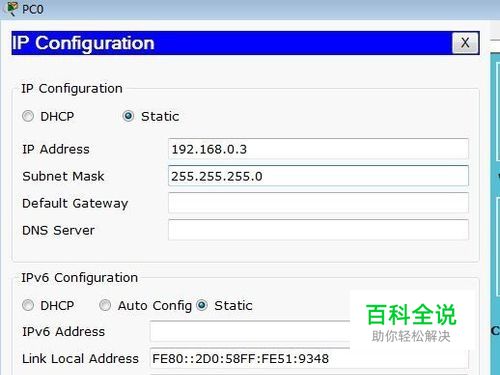Click the Link Local Address field
500x375 pixels.
[x=309, y=358]
